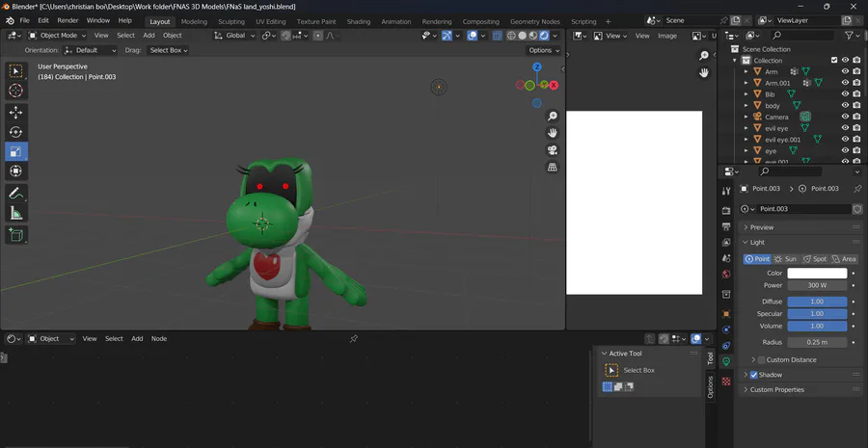Select the Spot light type
The image size is (868, 448).
point(815,259)
